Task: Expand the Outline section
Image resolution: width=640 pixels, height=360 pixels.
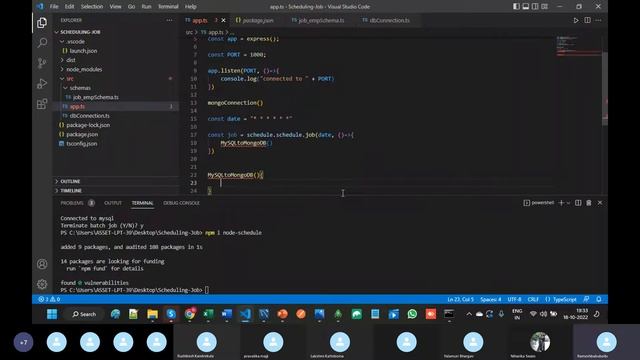Action: [116, 181]
